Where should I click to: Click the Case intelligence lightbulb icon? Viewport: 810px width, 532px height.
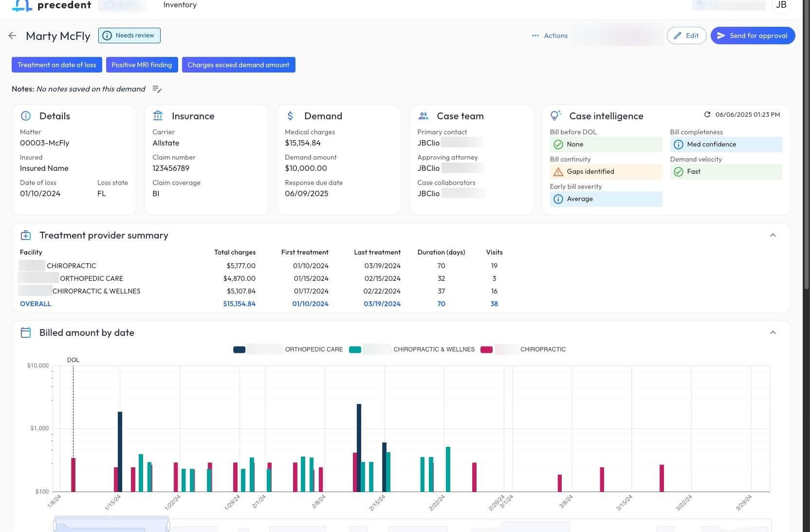coord(555,116)
